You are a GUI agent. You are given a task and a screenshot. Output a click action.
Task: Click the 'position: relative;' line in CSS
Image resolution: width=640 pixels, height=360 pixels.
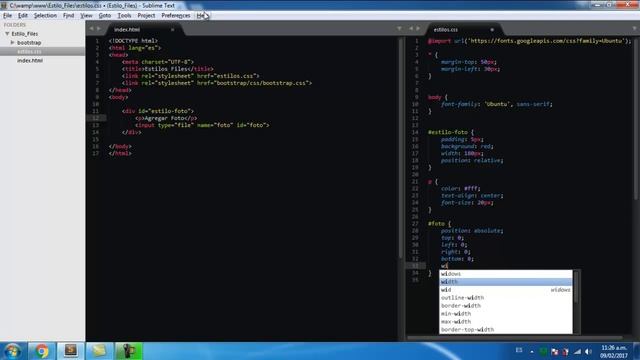472,160
